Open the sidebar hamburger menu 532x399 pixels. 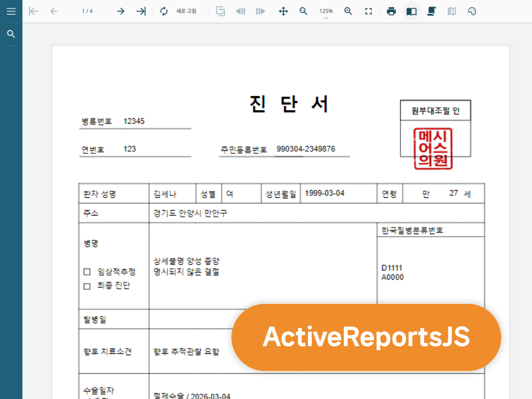pos(11,11)
